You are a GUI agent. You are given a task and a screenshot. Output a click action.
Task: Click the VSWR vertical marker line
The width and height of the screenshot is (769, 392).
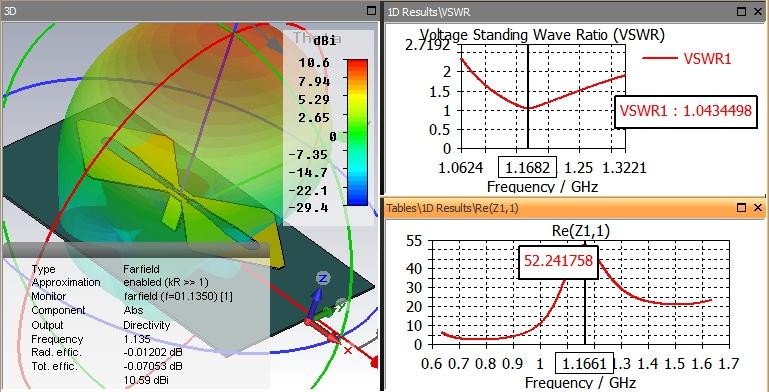click(x=528, y=97)
